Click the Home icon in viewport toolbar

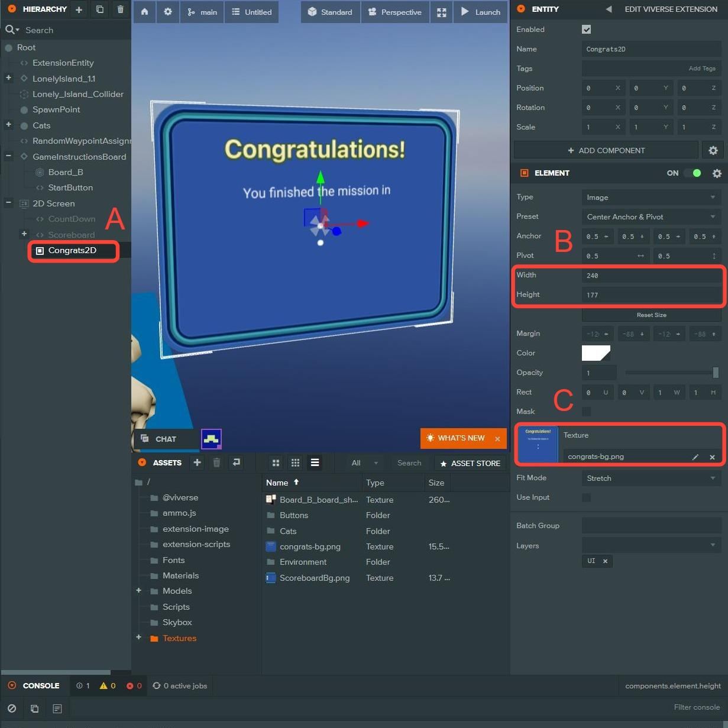click(x=144, y=12)
